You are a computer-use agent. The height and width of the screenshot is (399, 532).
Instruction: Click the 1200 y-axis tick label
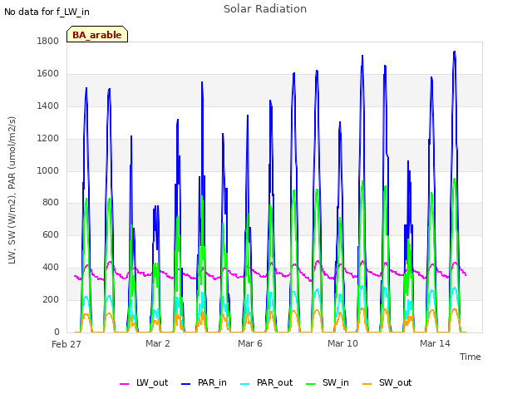[x=48, y=138]
